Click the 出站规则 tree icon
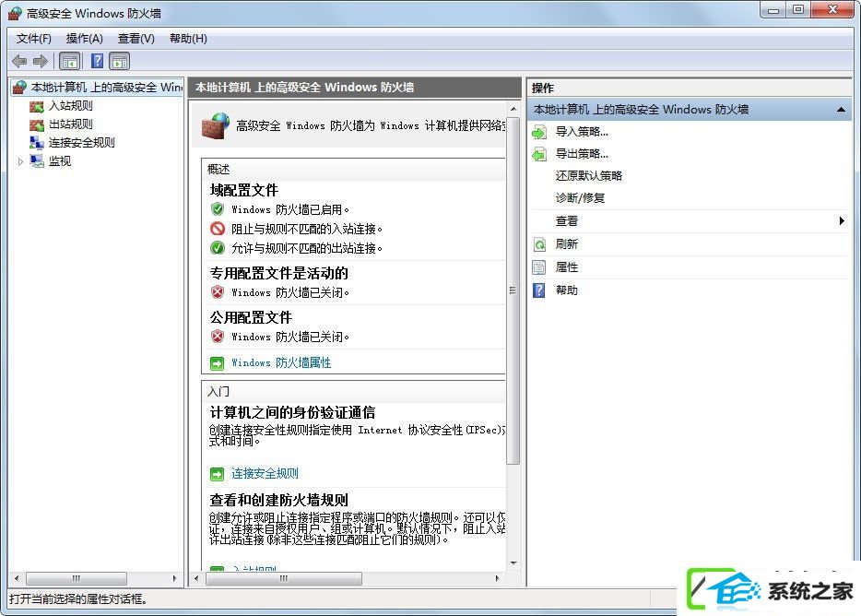 36,124
